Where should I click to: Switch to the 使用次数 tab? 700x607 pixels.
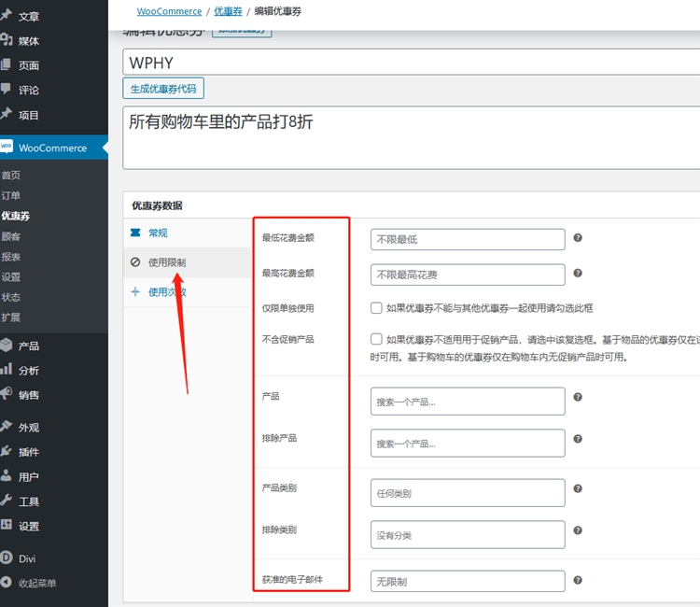[x=188, y=291]
